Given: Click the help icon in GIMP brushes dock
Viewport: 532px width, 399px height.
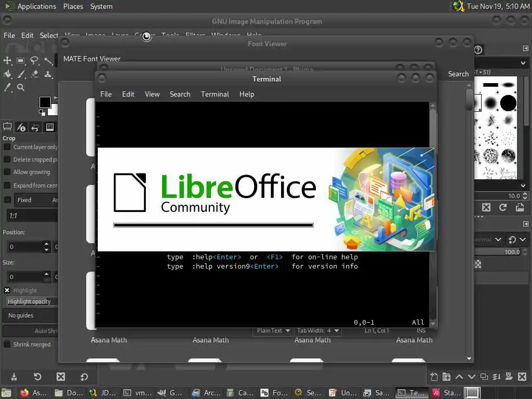Looking at the screenshot, I should click(x=478, y=50).
